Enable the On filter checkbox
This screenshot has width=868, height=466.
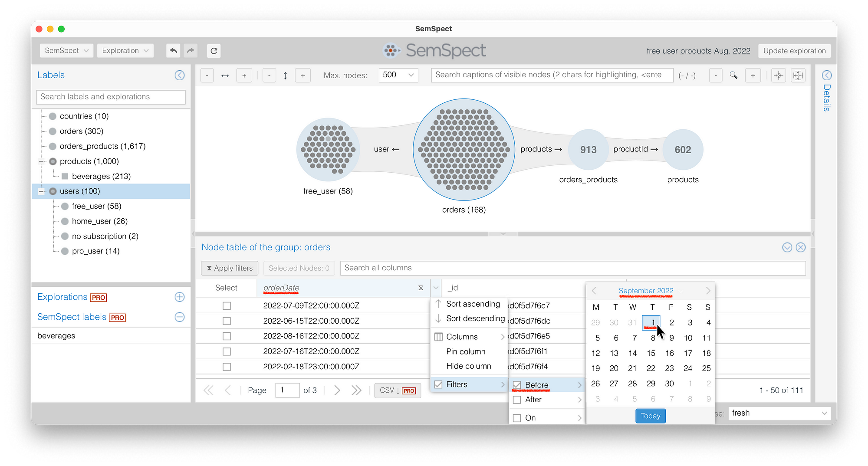pyautogui.click(x=517, y=418)
